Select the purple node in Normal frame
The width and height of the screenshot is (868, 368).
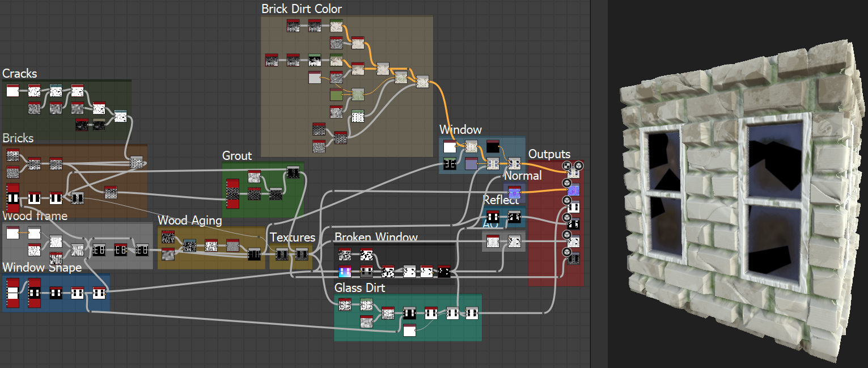point(514,192)
